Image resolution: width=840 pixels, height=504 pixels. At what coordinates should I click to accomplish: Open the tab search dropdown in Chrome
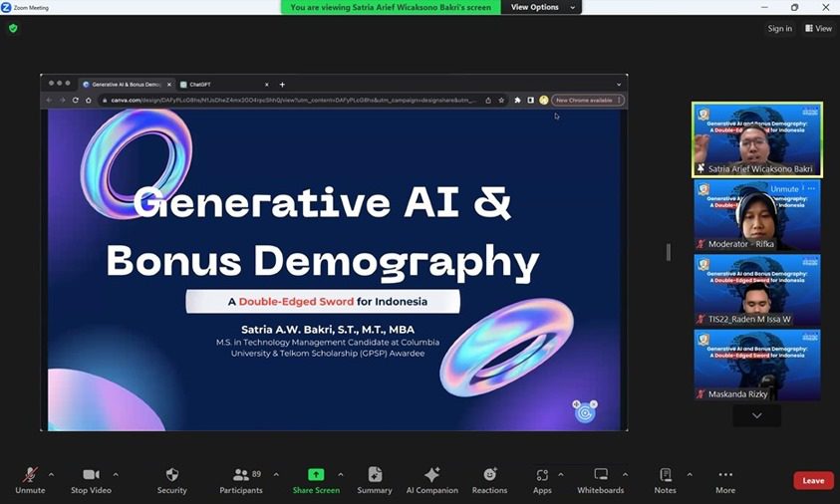(x=619, y=85)
